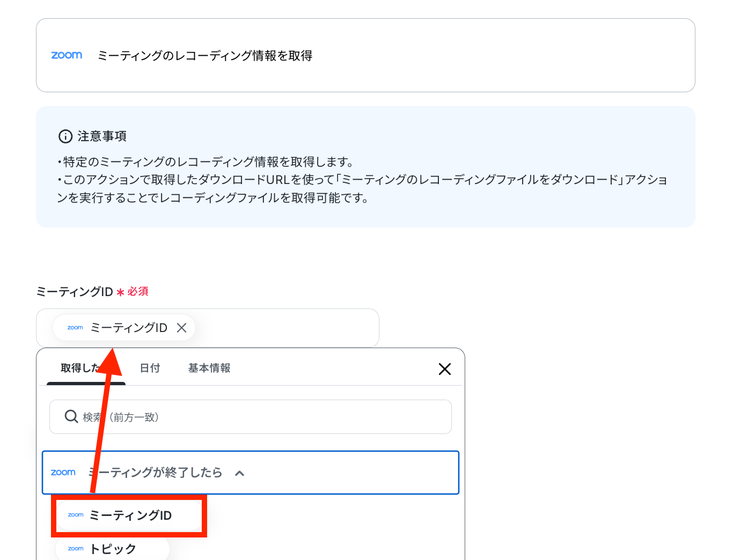This screenshot has width=748, height=560.
Task: Collapse the ミーティングが終了したら section chevron
Action: [240, 473]
